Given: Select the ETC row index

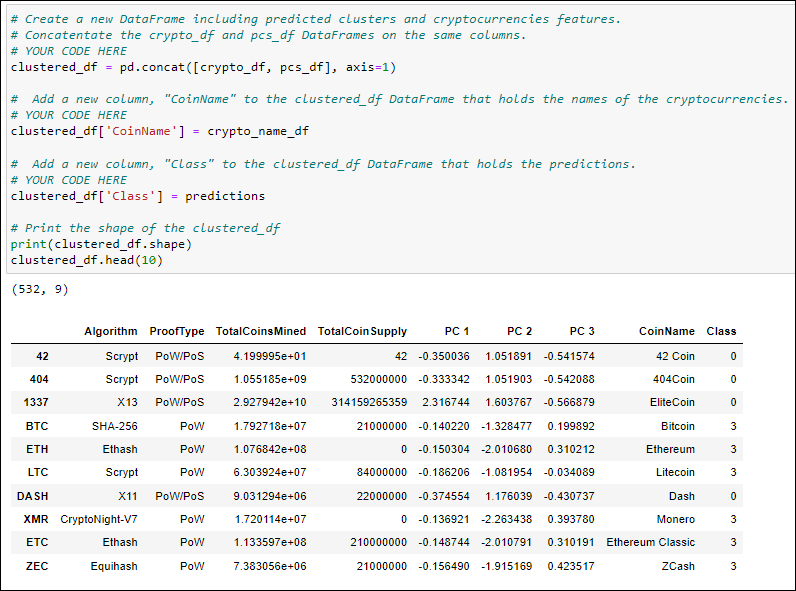Looking at the screenshot, I should click(x=37, y=542).
